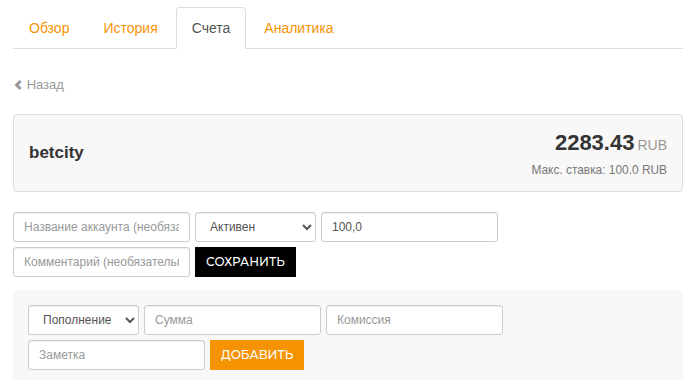
Task: Click the Заметка note field
Action: point(117,355)
